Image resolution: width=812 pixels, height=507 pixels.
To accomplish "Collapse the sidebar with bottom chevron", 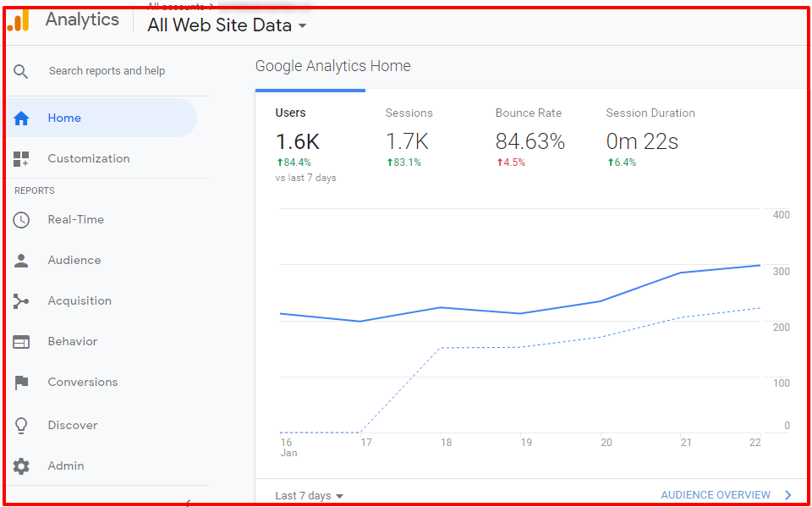I will click(x=188, y=502).
